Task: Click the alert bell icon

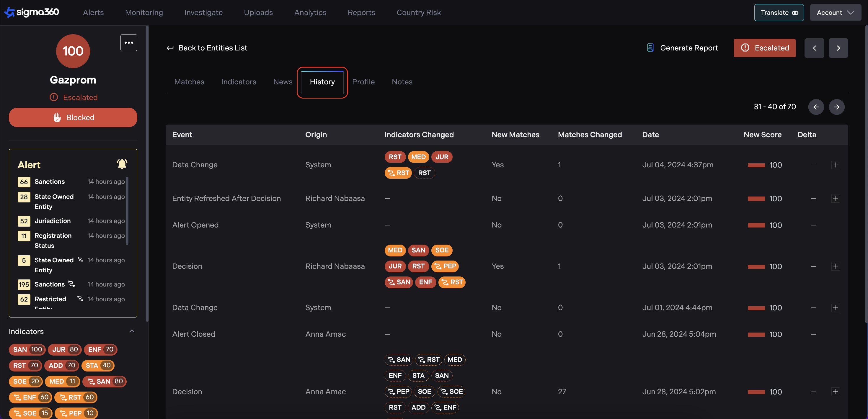Action: pyautogui.click(x=122, y=164)
